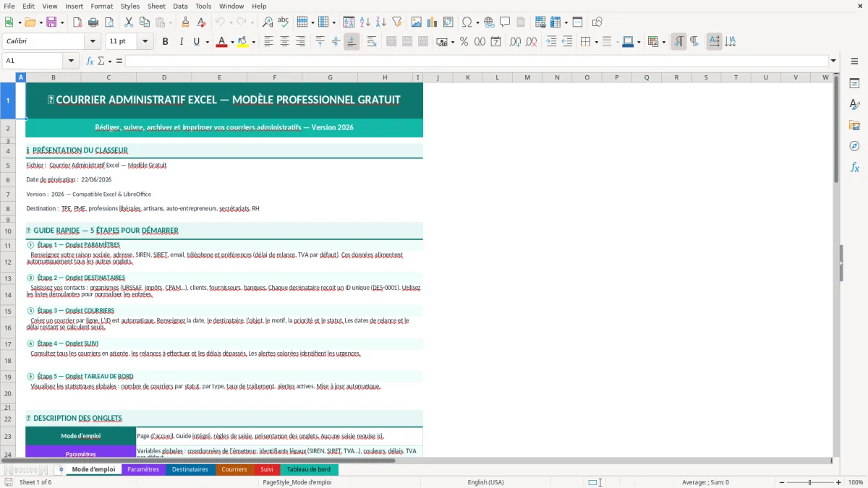Screen dimensions: 868x488
Task: Insert a chart
Action: click(433, 22)
